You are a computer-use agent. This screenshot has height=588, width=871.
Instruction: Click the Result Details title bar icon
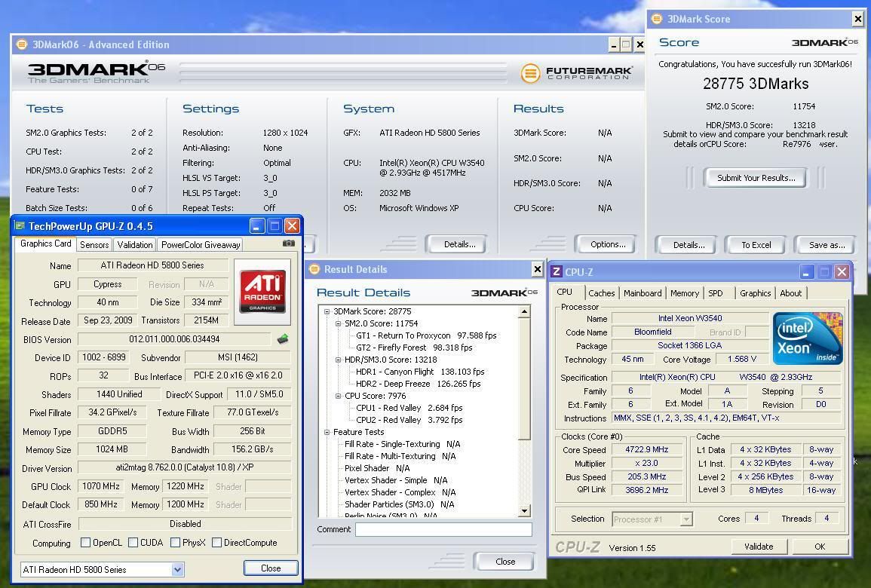coord(314,269)
